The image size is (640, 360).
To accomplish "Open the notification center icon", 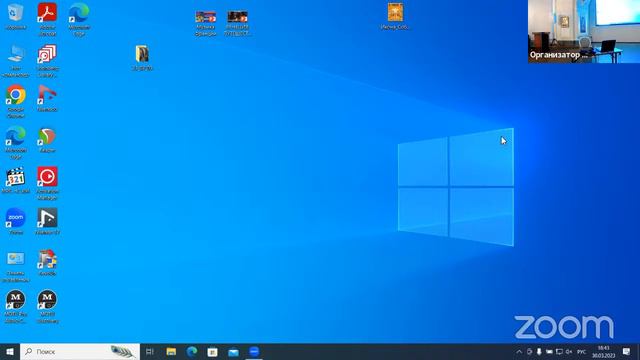I will (627, 351).
